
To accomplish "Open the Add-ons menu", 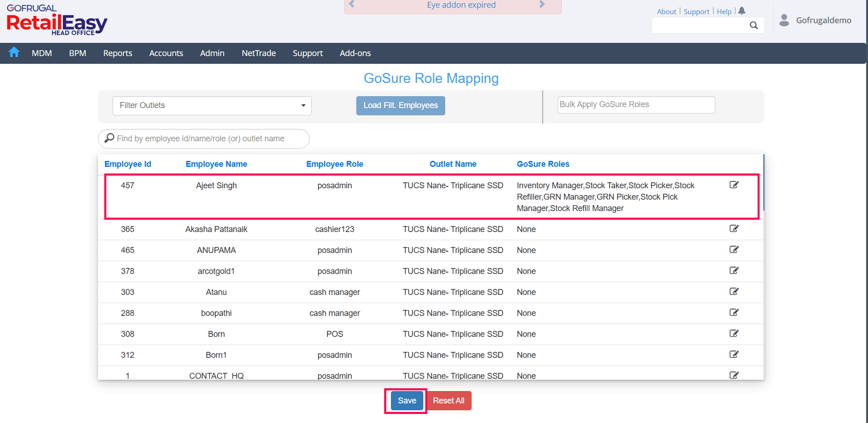I will (355, 53).
